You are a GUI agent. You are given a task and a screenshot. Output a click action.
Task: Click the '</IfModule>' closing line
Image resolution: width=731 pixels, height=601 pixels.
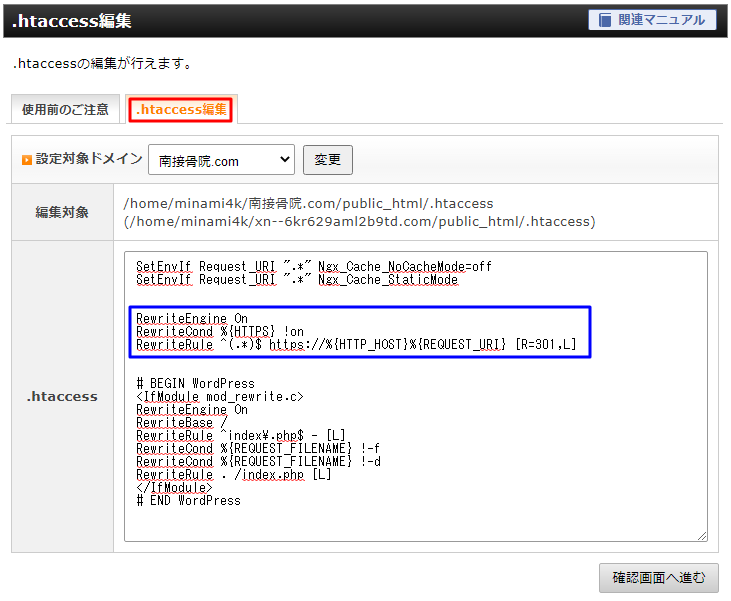click(x=174, y=488)
